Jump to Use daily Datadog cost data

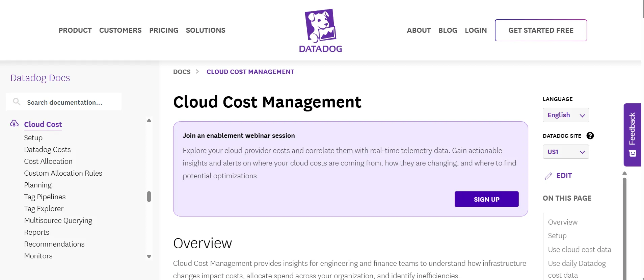tap(577, 269)
